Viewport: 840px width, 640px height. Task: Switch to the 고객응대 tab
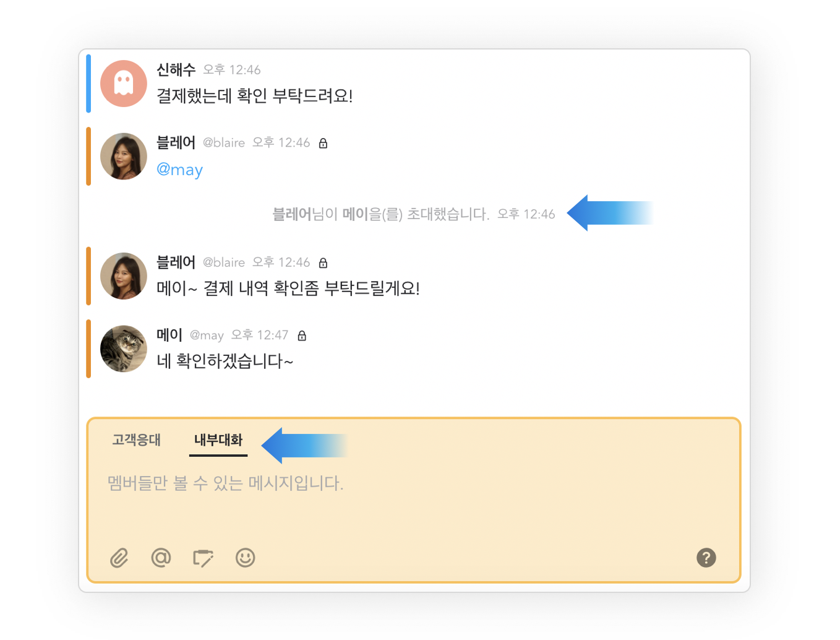pos(137,440)
